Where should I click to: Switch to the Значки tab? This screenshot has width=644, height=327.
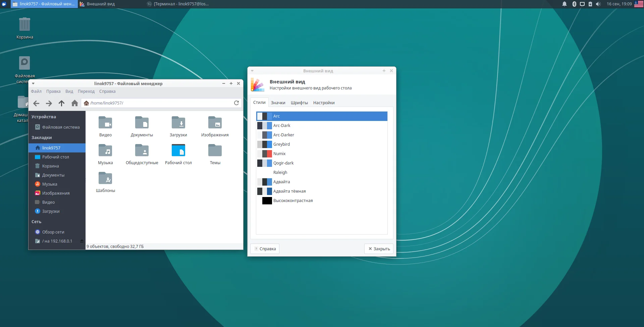tap(278, 103)
